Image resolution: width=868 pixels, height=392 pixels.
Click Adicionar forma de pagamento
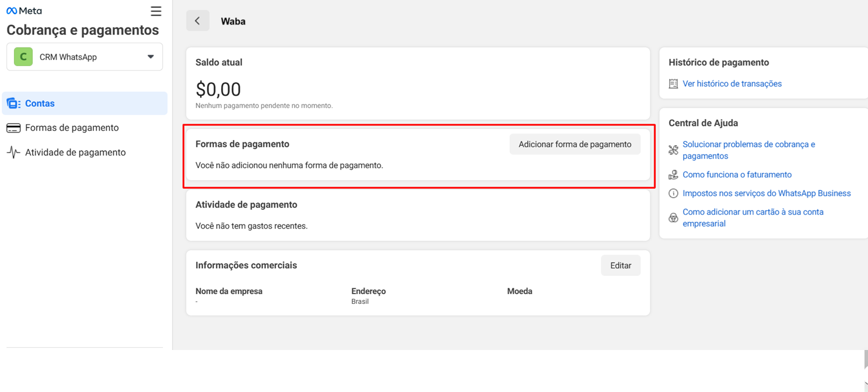click(x=575, y=143)
